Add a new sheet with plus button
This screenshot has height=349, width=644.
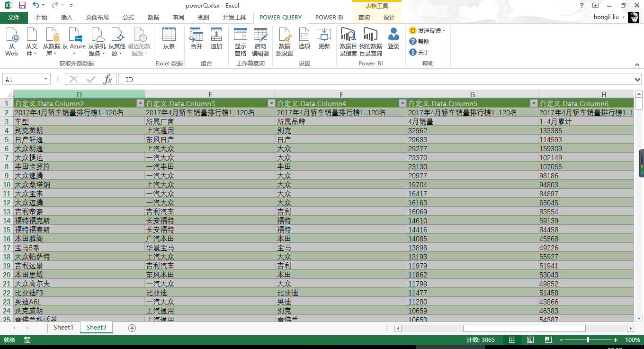(132, 328)
